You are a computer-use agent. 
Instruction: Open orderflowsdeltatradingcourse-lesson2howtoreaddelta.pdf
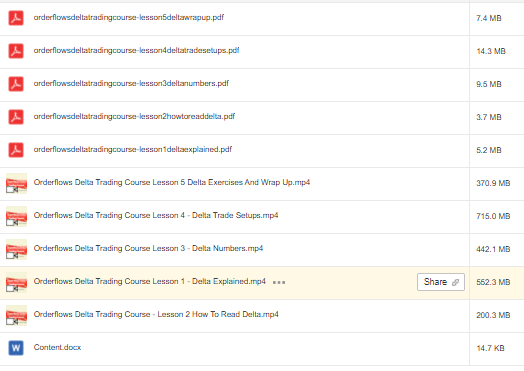pos(134,117)
